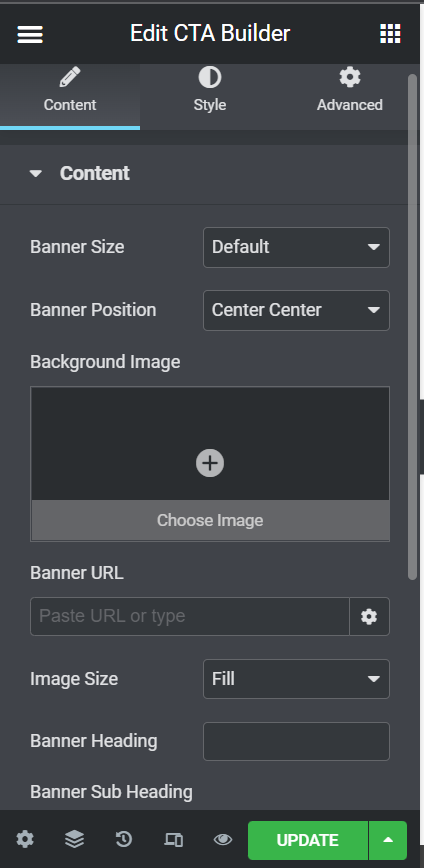Switch to the Advanced tab
Screen dimensions: 424x868
tap(350, 91)
